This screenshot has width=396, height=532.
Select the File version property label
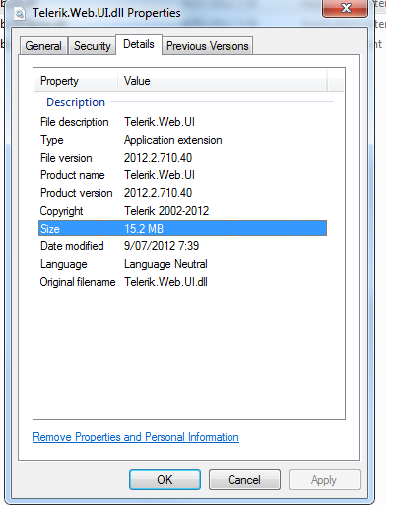[66, 158]
